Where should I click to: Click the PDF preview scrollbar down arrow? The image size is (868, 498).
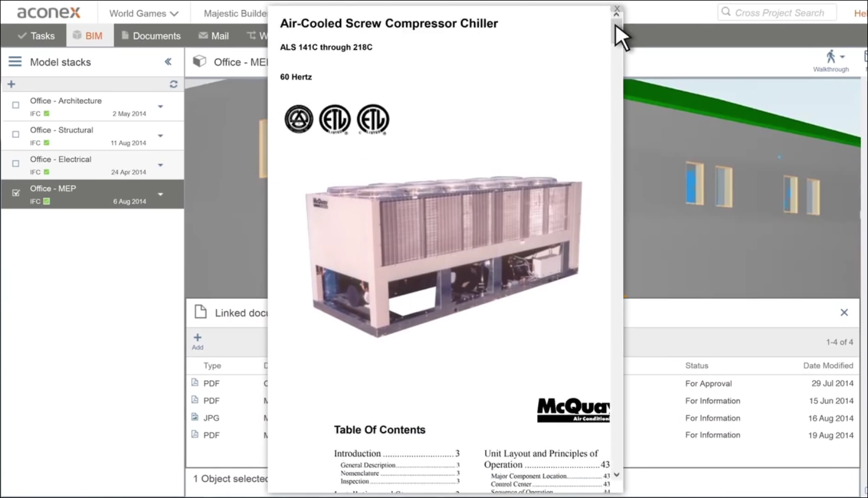coord(617,474)
